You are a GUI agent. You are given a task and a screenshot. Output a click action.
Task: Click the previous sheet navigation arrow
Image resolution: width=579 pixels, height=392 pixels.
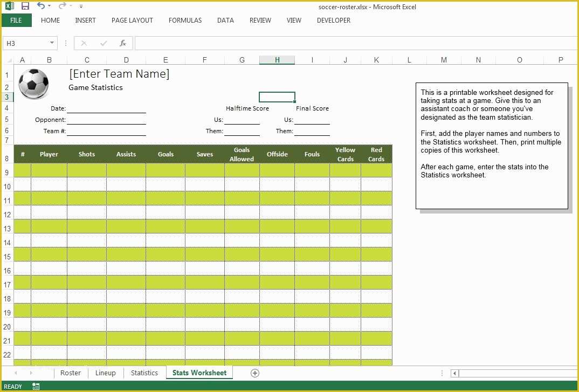pyautogui.click(x=15, y=373)
